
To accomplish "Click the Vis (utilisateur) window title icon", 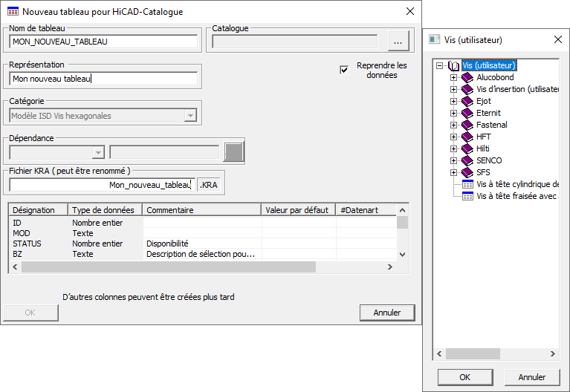I will tap(435, 39).
